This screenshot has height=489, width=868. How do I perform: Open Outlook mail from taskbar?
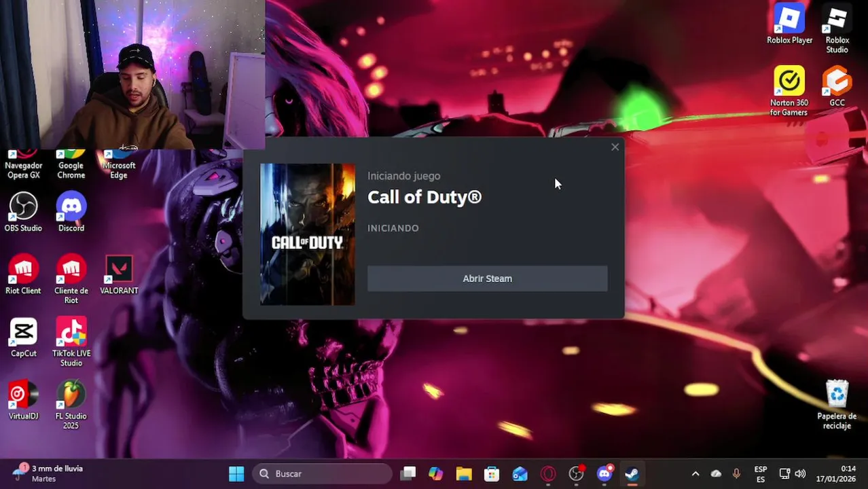click(x=520, y=473)
